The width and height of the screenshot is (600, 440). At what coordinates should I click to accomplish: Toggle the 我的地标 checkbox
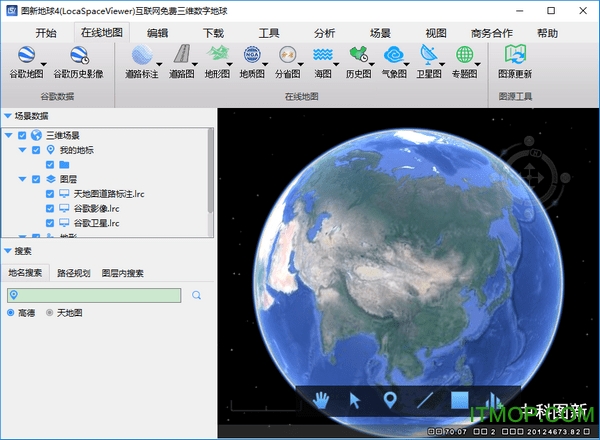tap(36, 150)
